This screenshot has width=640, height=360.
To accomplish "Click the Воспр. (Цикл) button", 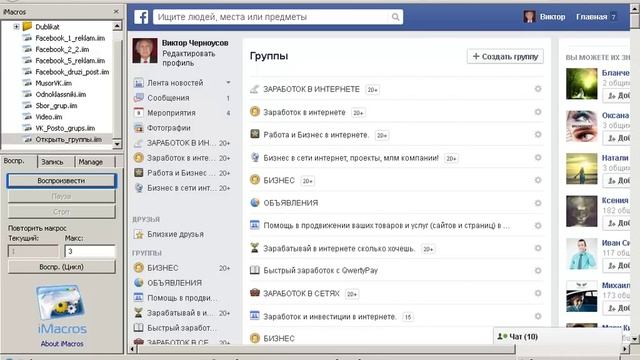I will [62, 267].
